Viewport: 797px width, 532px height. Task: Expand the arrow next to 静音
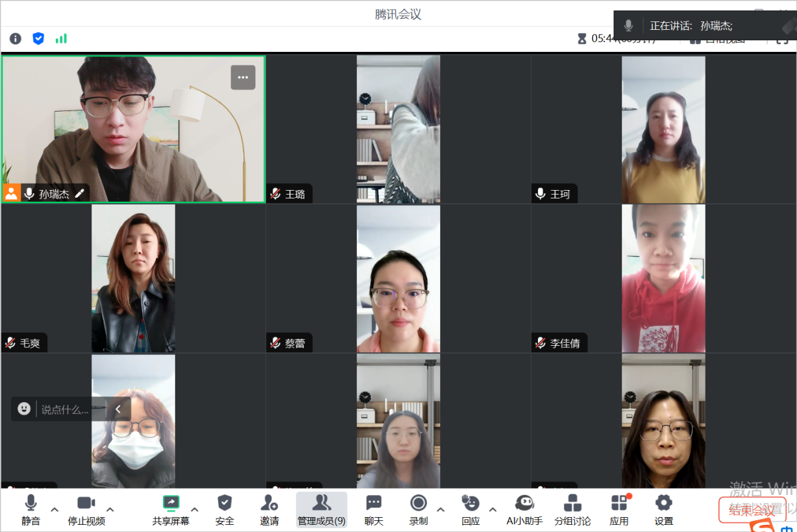click(x=55, y=509)
